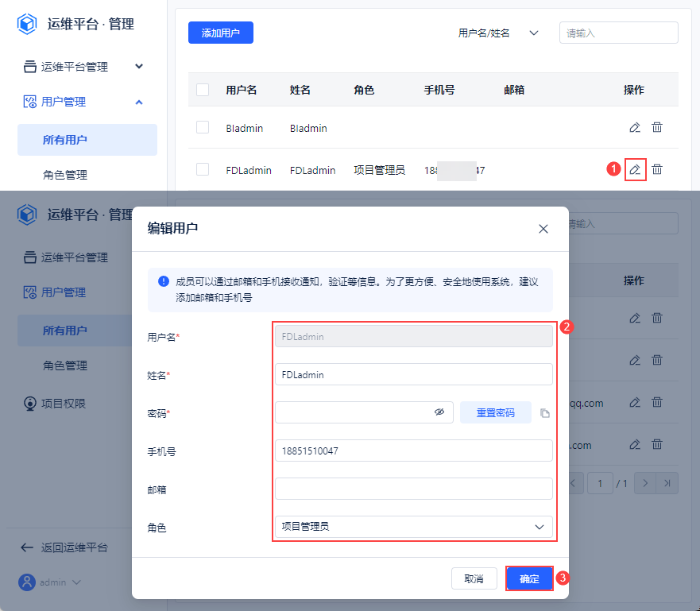Click the 重置密码 button
The width and height of the screenshot is (700, 611).
pos(496,412)
